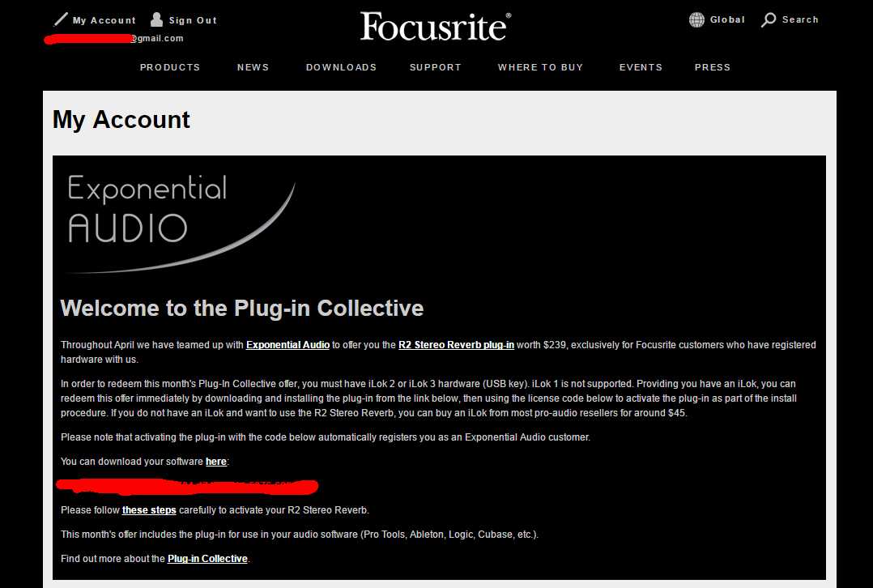Select Where To Buy in navigation
The image size is (873, 588).
pos(540,67)
